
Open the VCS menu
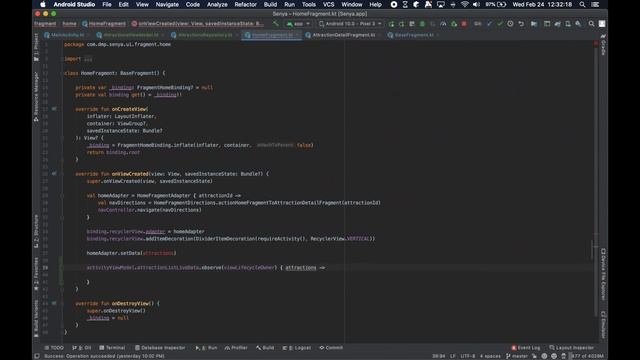pos(329,4)
